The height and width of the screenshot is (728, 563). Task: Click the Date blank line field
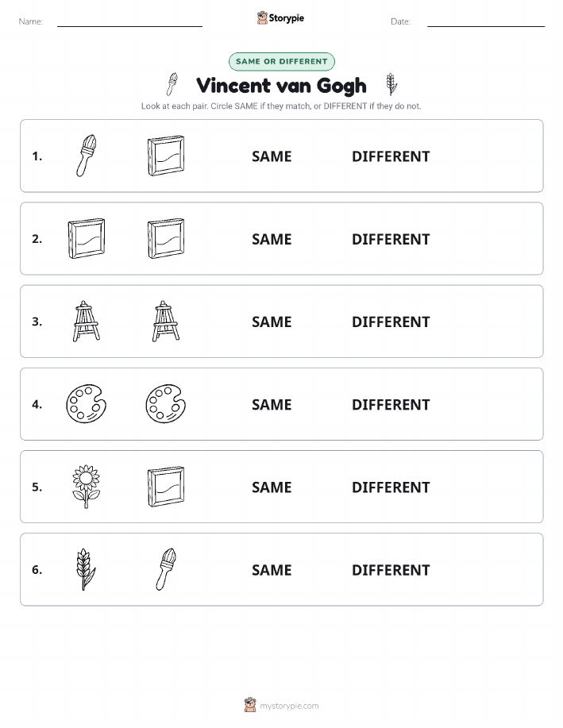486,22
